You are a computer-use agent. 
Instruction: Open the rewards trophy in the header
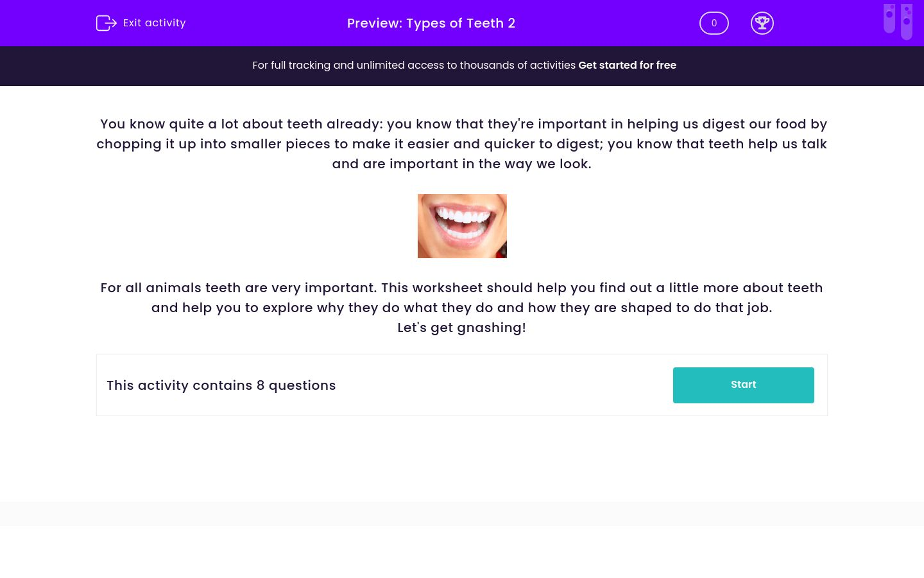point(762,23)
